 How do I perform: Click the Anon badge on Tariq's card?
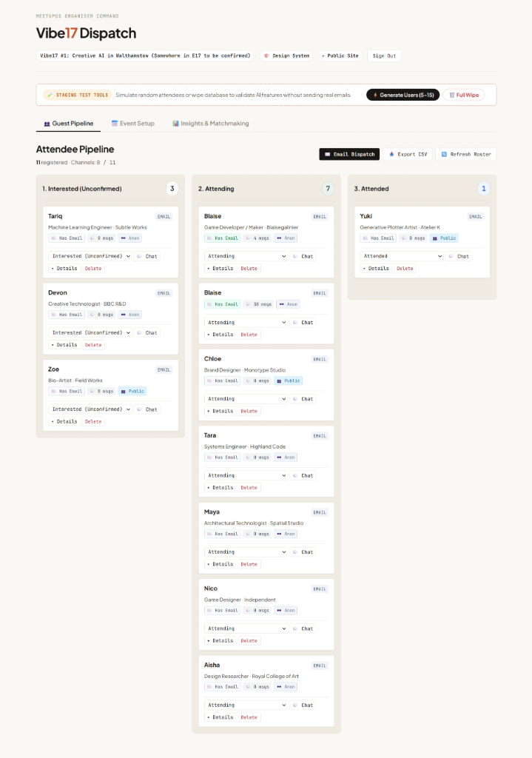pos(130,238)
